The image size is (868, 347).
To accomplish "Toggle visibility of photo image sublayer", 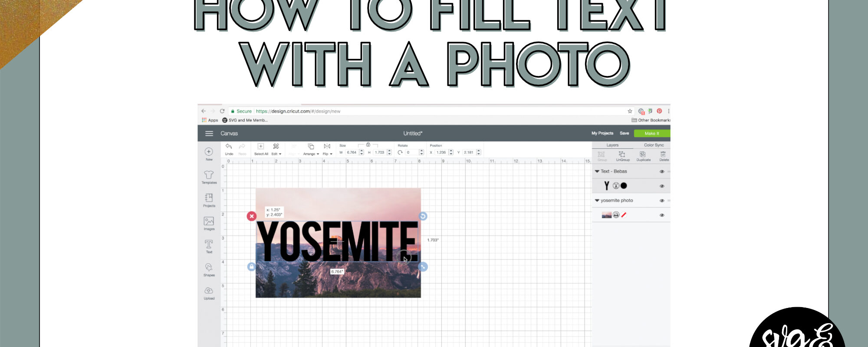I will click(662, 215).
